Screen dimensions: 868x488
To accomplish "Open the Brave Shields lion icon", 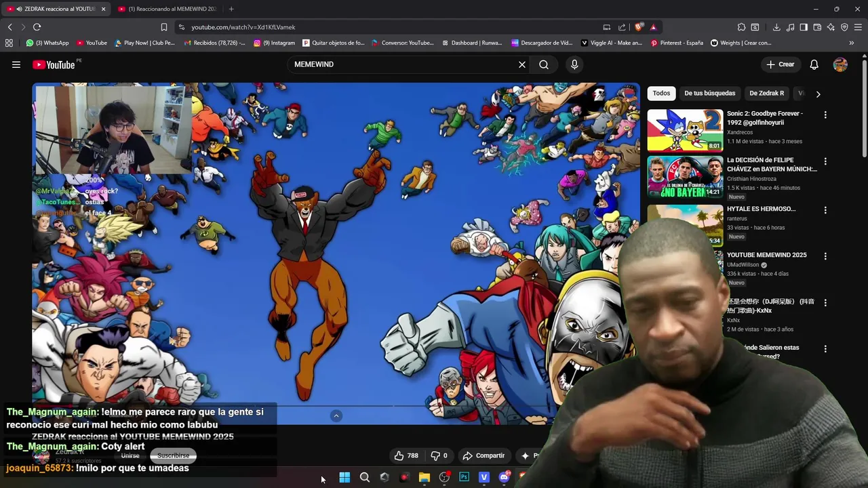I will click(x=639, y=27).
